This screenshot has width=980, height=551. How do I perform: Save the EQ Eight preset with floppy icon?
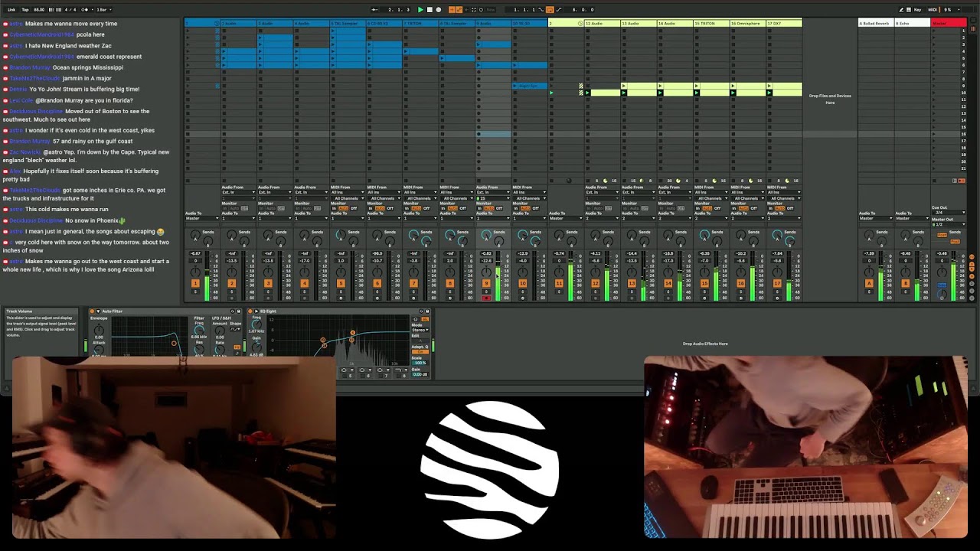point(428,311)
